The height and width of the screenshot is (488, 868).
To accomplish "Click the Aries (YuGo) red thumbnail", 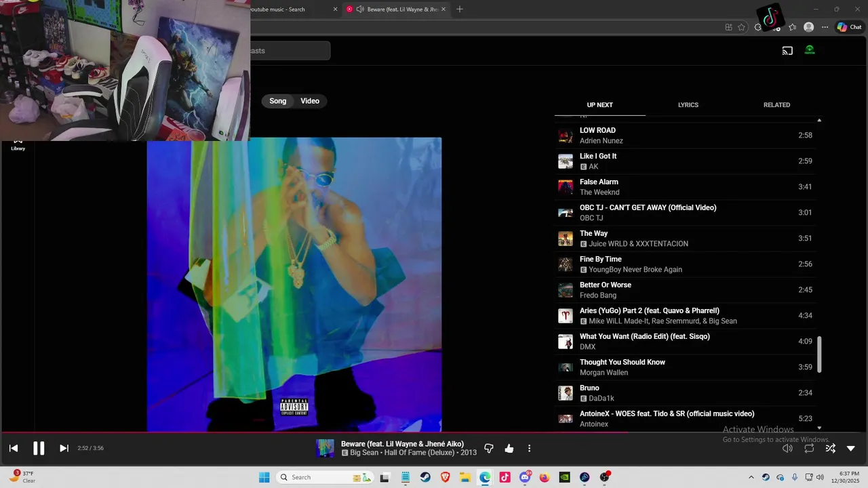I will point(566,316).
